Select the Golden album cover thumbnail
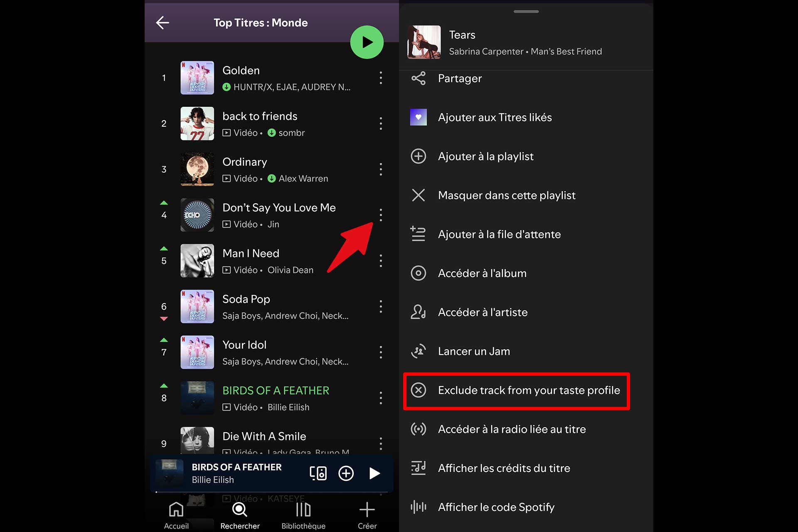 (x=197, y=78)
